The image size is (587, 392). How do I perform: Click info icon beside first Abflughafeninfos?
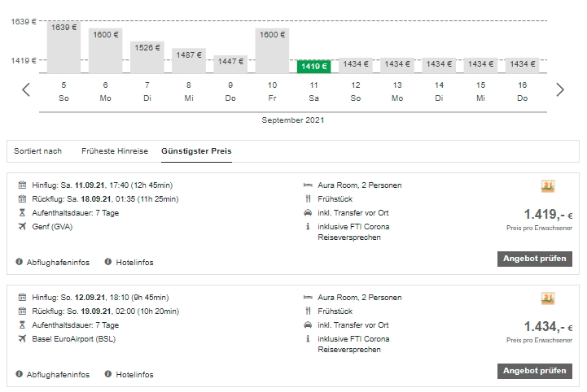20,262
